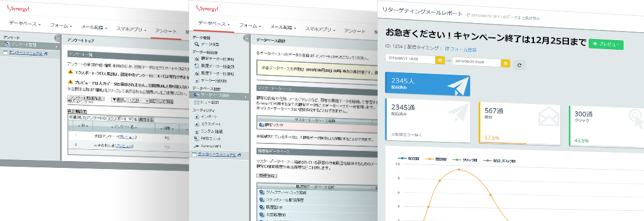
Task: Click the Synergy!API icon in the sidebar
Action: point(197,146)
